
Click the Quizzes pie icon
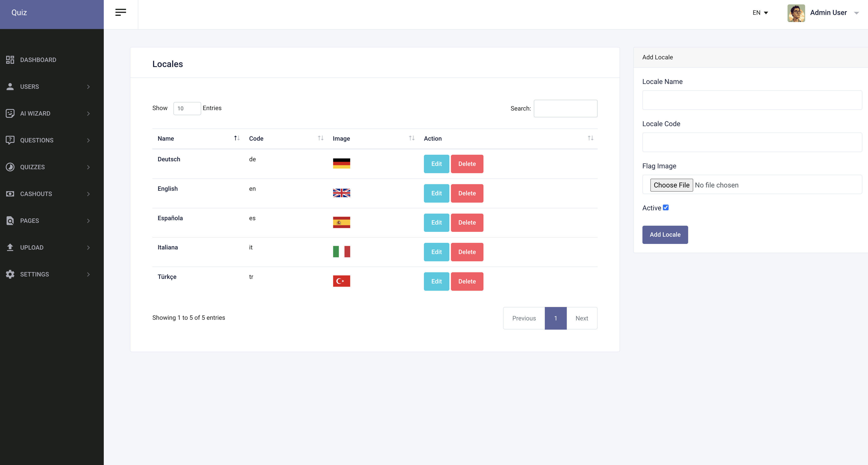(x=10, y=167)
